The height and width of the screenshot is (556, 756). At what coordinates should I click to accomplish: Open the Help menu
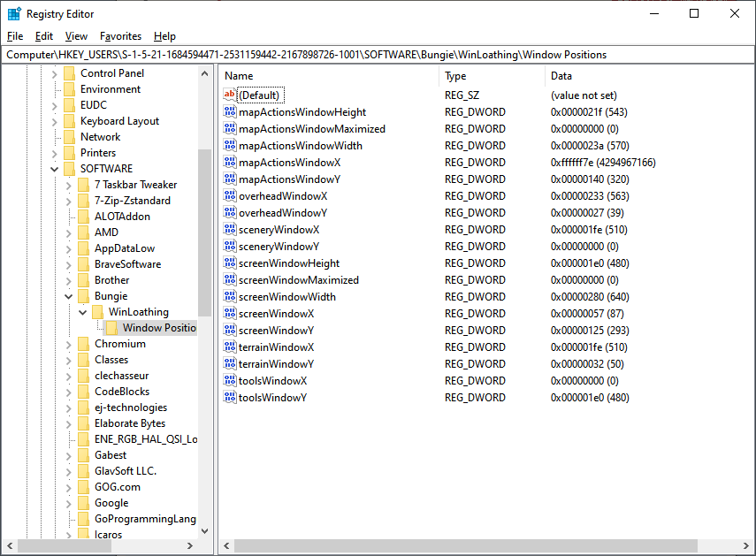click(x=164, y=36)
